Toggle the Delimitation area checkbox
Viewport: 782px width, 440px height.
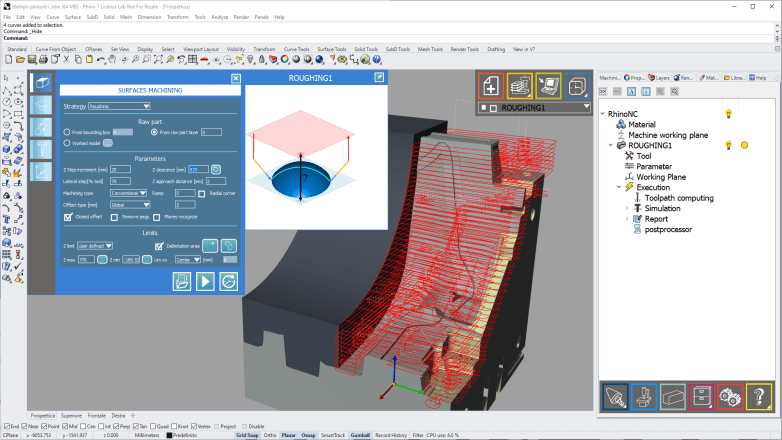(x=159, y=246)
